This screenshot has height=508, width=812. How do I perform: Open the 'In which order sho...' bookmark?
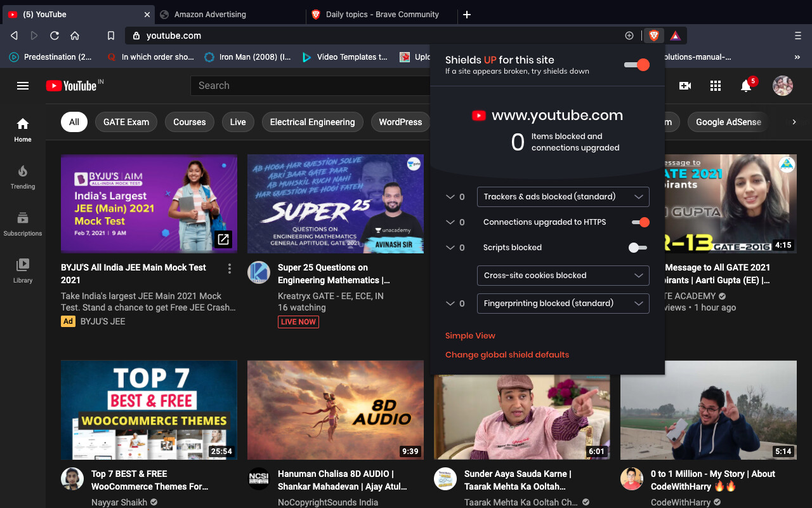pyautogui.click(x=151, y=57)
